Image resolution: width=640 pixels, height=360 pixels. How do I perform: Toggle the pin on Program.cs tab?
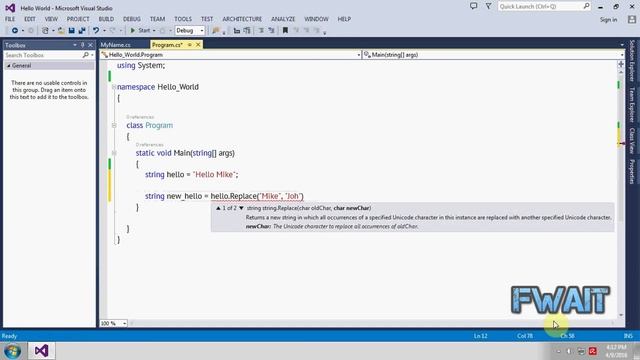(x=190, y=45)
